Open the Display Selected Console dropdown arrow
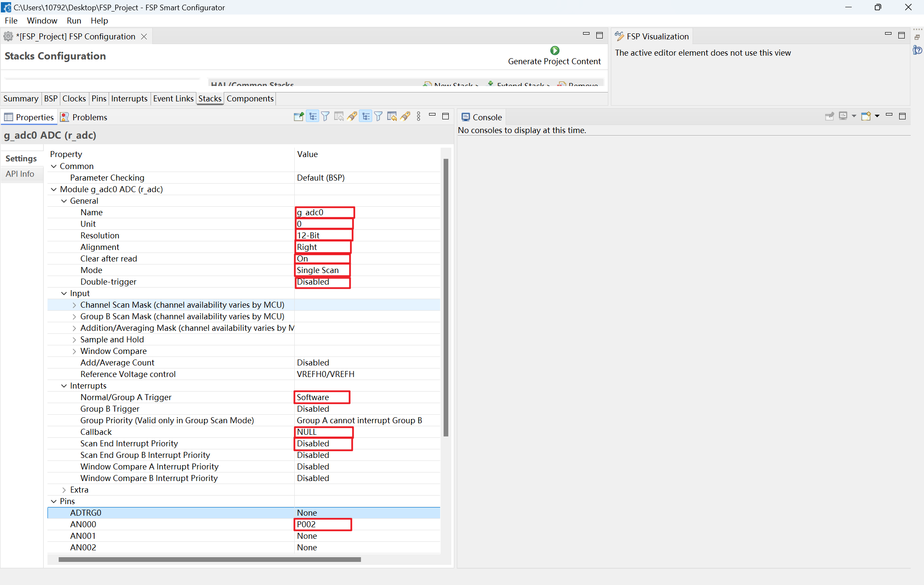The image size is (924, 585). tap(854, 116)
